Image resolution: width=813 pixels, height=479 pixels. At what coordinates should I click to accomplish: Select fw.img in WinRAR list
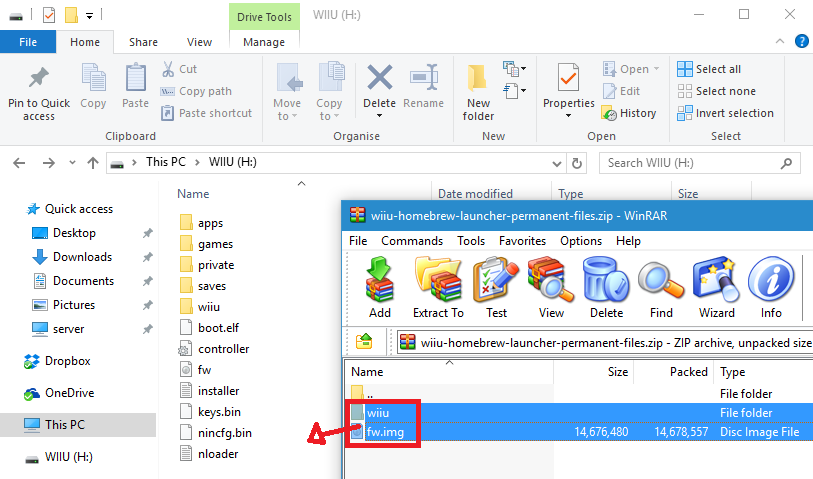[x=385, y=432]
